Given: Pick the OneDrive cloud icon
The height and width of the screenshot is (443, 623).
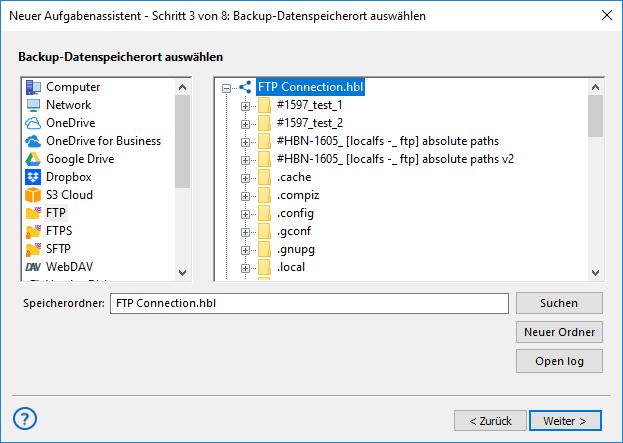Looking at the screenshot, I should coord(33,123).
